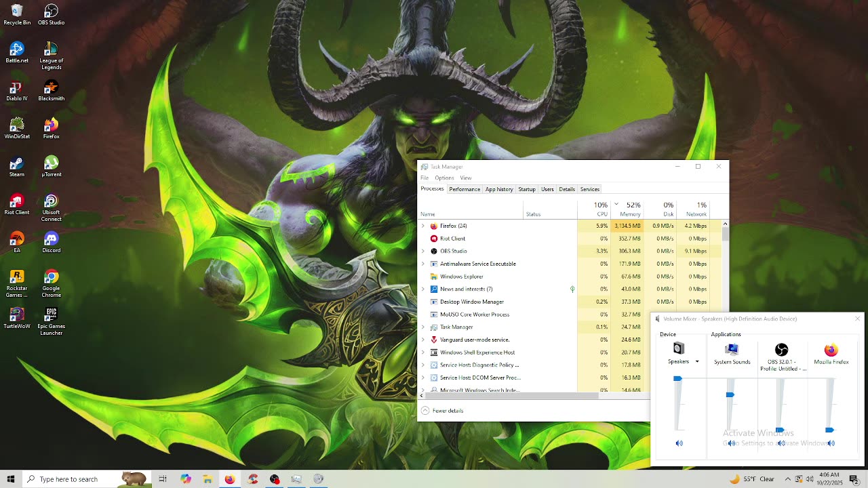Open the File menu in Task Manager

pos(425,178)
